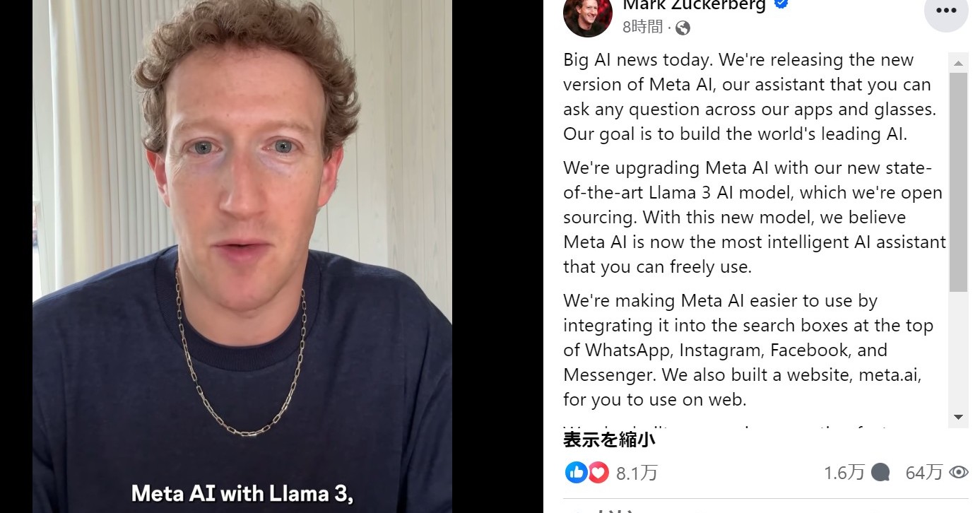This screenshot has height=513, width=980.
Task: Click the post text scrollbar thumb
Action: tap(958, 182)
